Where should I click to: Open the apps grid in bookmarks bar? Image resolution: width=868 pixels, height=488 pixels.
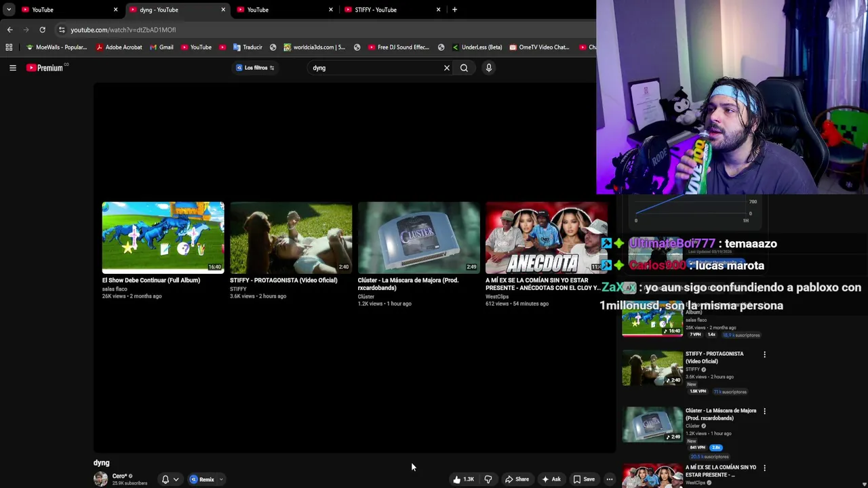(x=9, y=47)
